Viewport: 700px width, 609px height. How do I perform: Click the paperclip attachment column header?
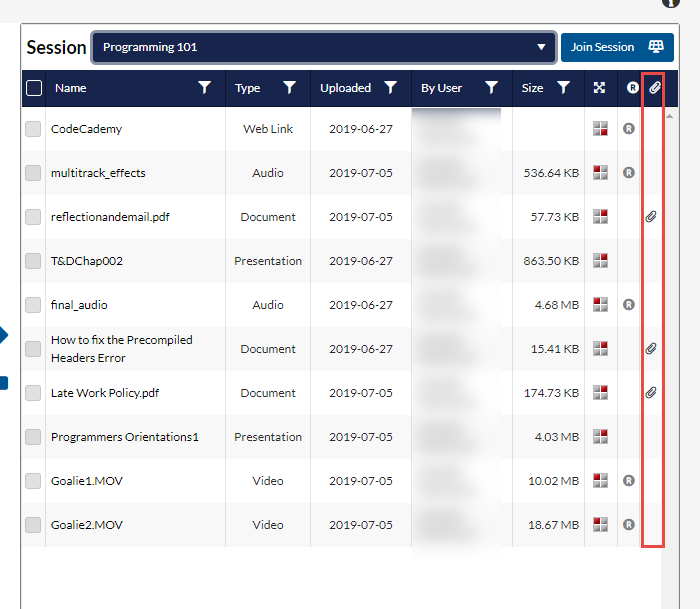pyautogui.click(x=654, y=88)
